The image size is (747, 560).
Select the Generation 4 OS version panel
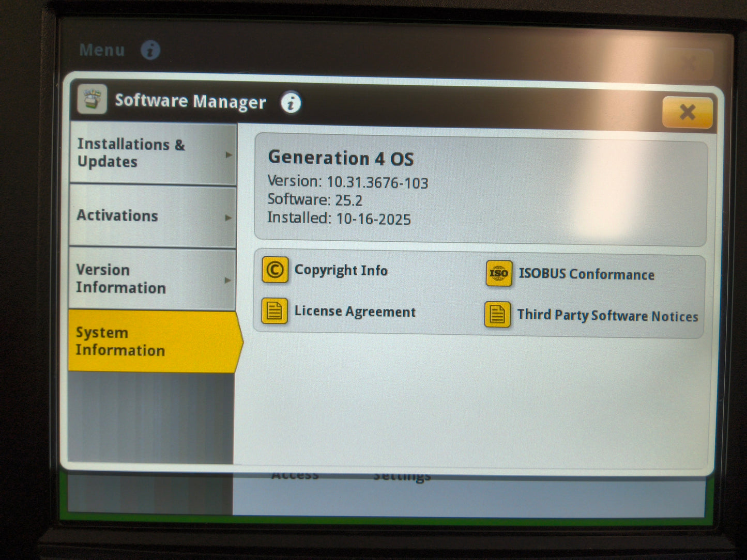(x=481, y=189)
